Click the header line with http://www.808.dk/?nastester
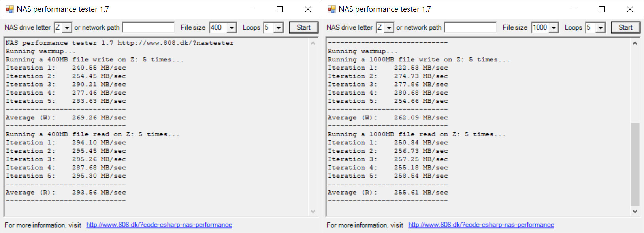 pos(120,43)
